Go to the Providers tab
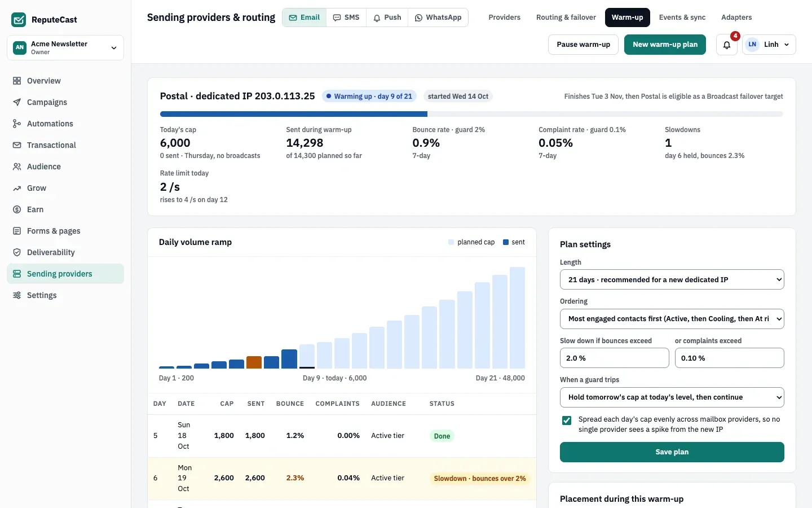 click(505, 17)
